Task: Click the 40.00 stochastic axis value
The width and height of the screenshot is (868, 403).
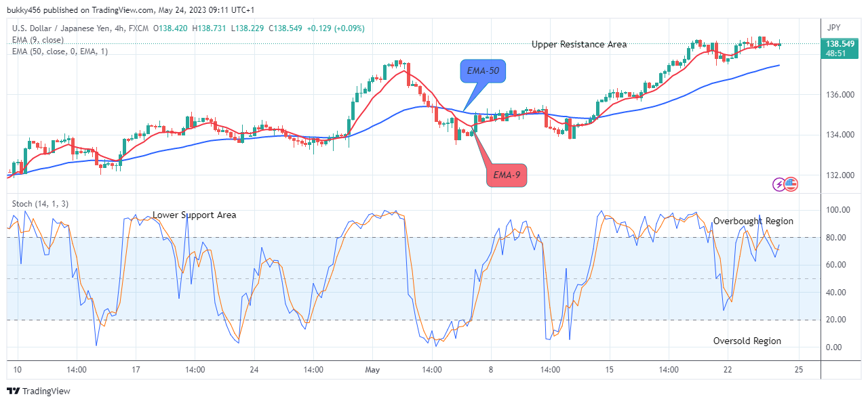Action: (x=837, y=293)
